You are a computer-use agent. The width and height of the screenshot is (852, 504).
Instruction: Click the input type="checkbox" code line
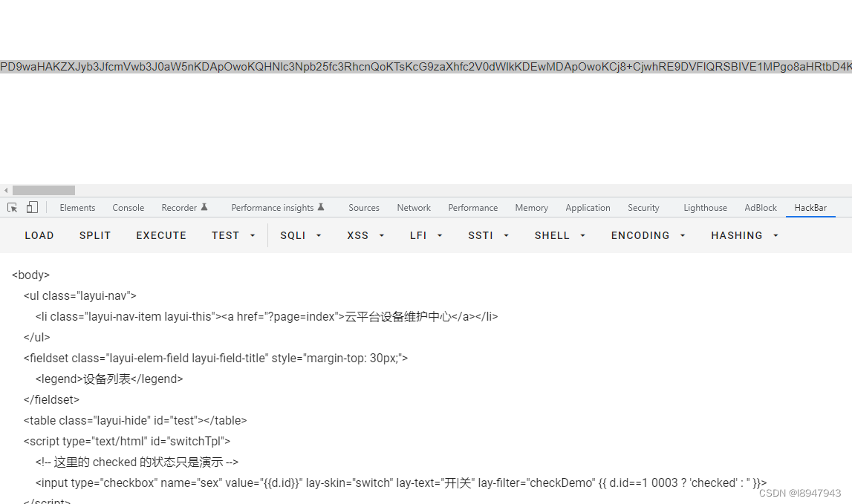pos(401,482)
